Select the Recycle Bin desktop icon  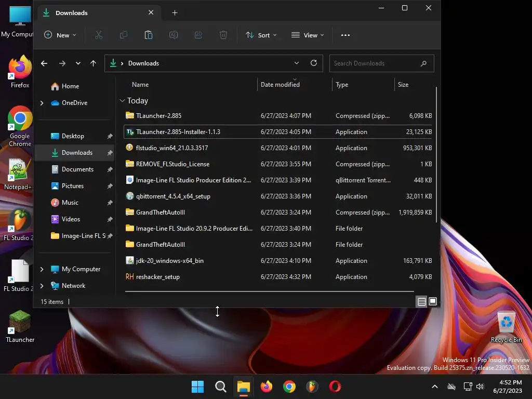506,326
